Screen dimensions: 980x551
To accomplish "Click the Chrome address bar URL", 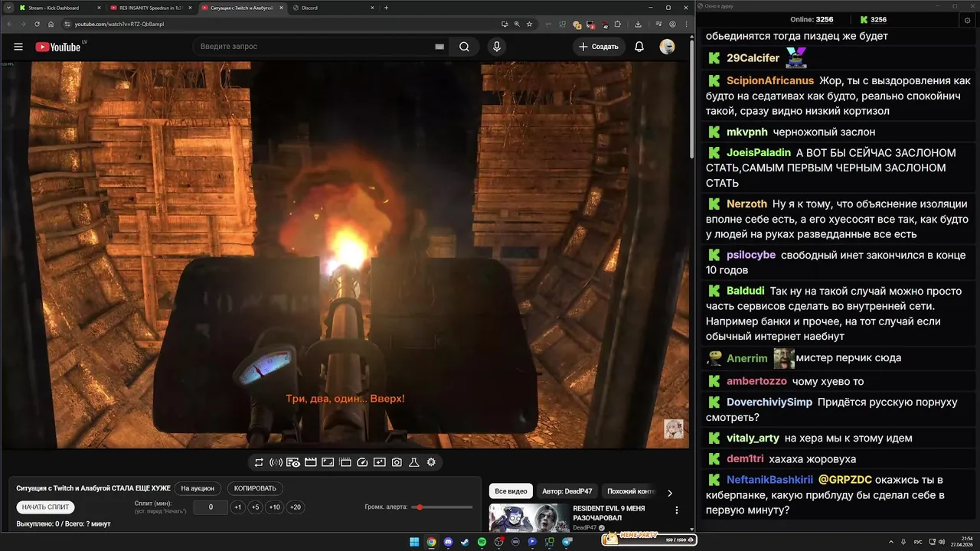I will pyautogui.click(x=119, y=24).
